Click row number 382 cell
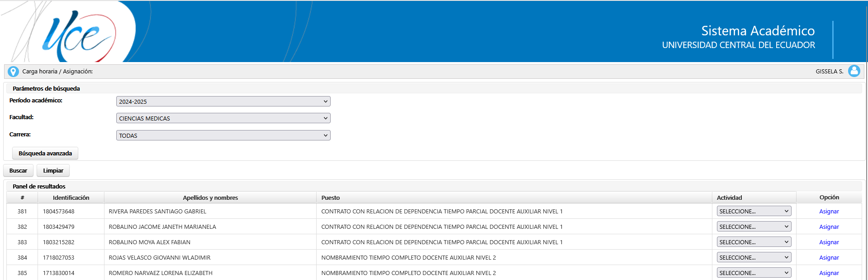This screenshot has width=868, height=280. pos(22,227)
